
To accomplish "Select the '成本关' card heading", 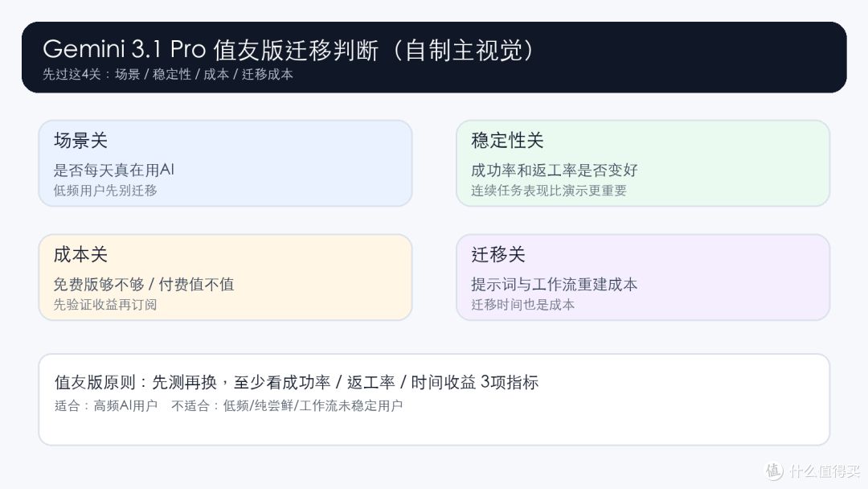I will point(80,254).
